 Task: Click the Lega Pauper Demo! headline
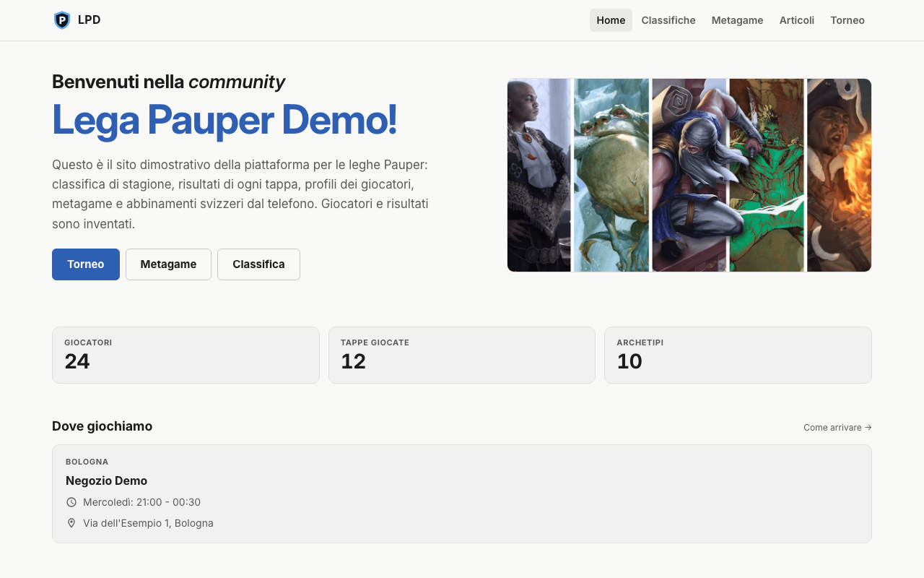click(225, 120)
